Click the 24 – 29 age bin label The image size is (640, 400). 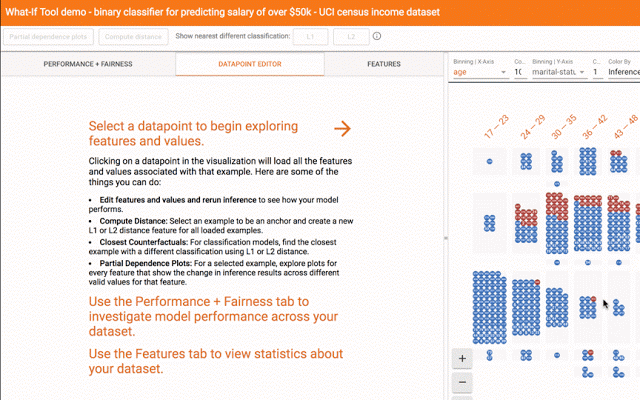pyautogui.click(x=531, y=126)
